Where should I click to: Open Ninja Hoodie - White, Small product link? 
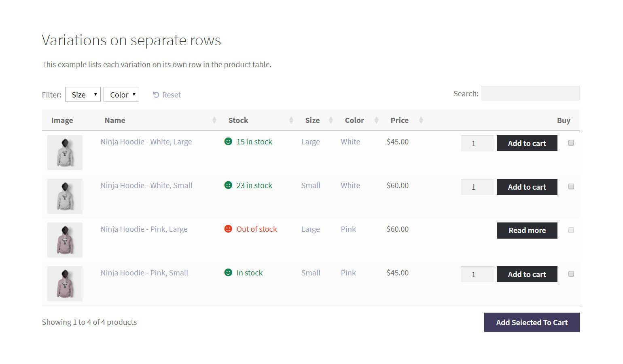click(x=146, y=186)
